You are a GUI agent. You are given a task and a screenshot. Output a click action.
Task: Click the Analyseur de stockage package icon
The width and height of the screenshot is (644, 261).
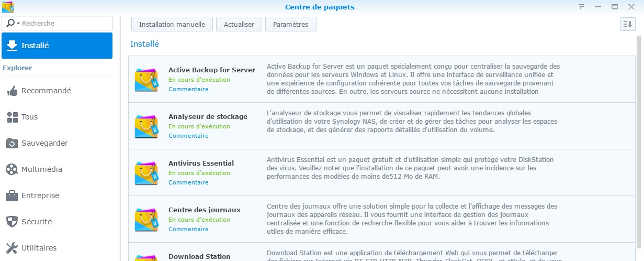point(146,126)
